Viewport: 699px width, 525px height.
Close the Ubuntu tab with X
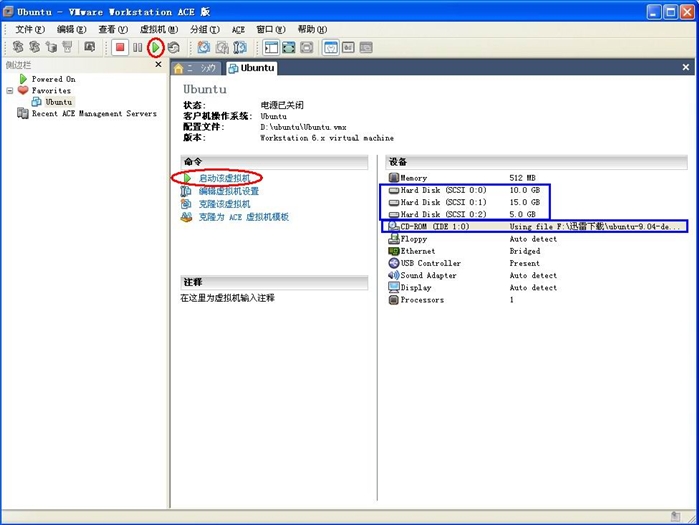tap(686, 67)
